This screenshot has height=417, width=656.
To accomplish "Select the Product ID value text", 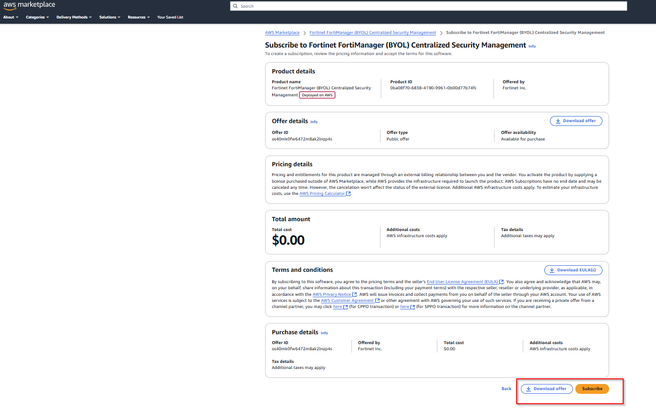I will tap(433, 88).
